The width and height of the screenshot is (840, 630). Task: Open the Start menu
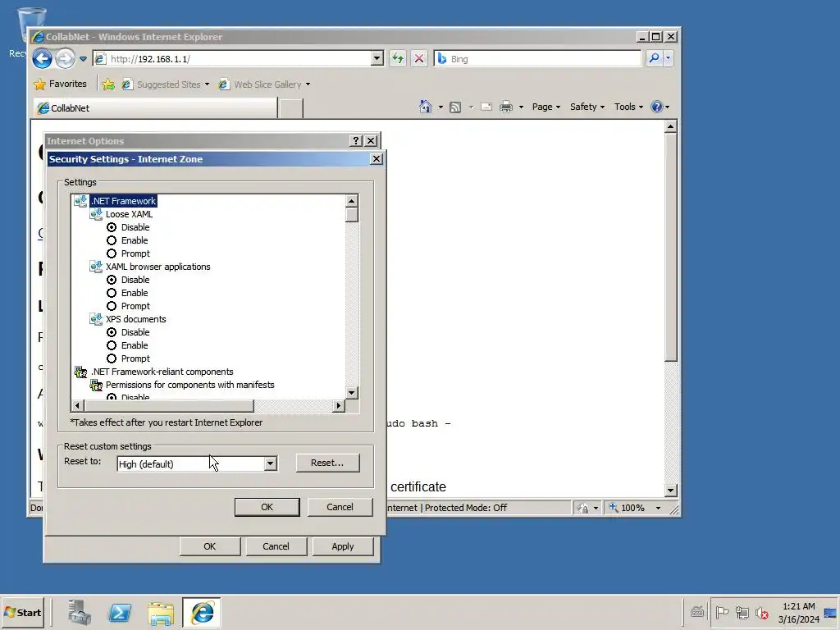22,612
